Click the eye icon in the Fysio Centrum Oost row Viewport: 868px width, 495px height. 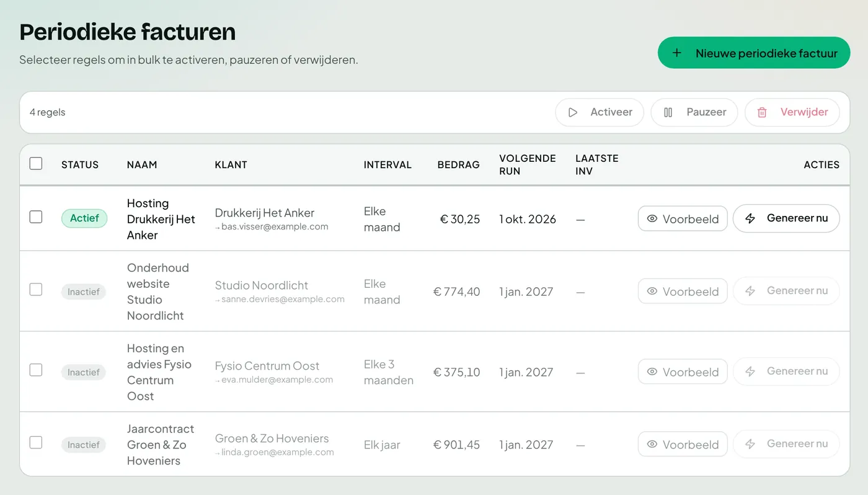pos(652,372)
